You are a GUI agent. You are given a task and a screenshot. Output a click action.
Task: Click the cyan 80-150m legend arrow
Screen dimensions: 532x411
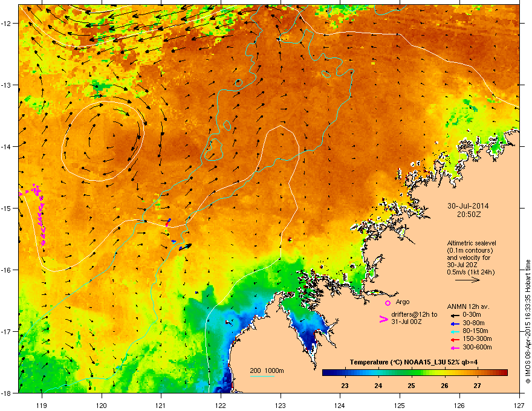[454, 331]
